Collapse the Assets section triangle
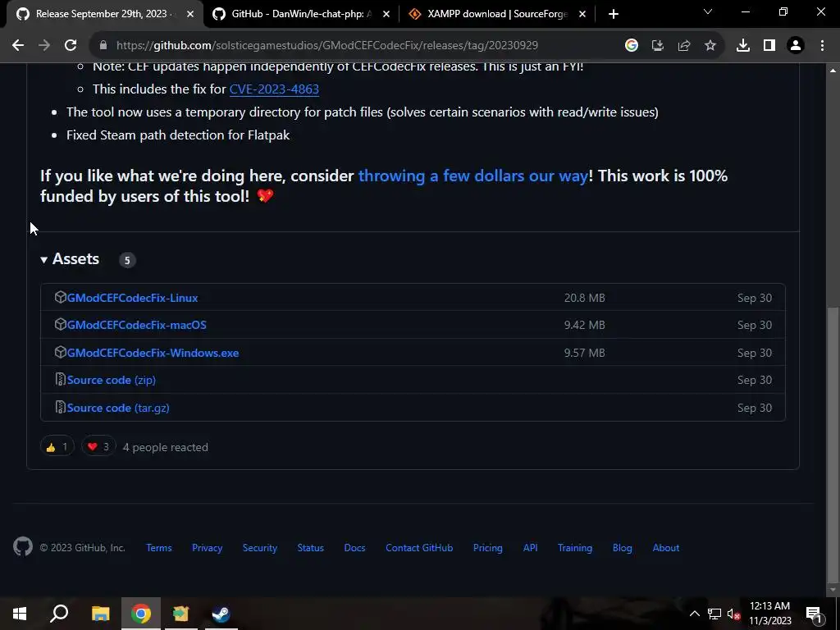Screen dimensions: 840x630 pos(44,260)
